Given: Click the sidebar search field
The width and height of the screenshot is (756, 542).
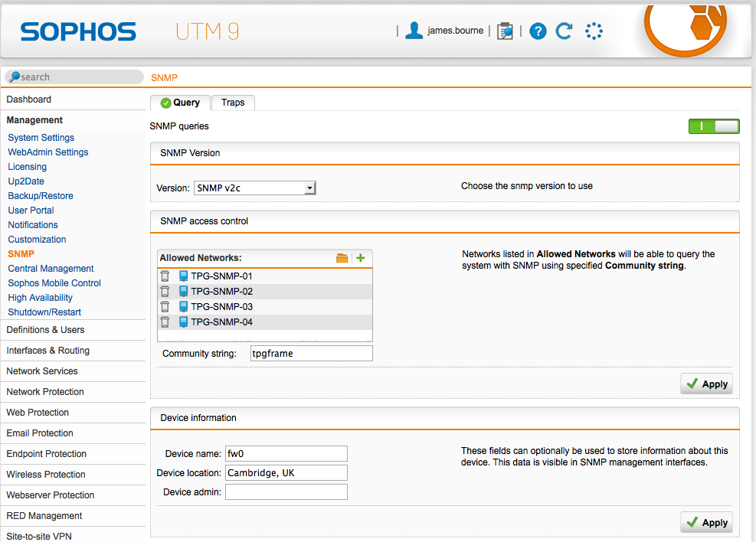Looking at the screenshot, I should [x=74, y=77].
